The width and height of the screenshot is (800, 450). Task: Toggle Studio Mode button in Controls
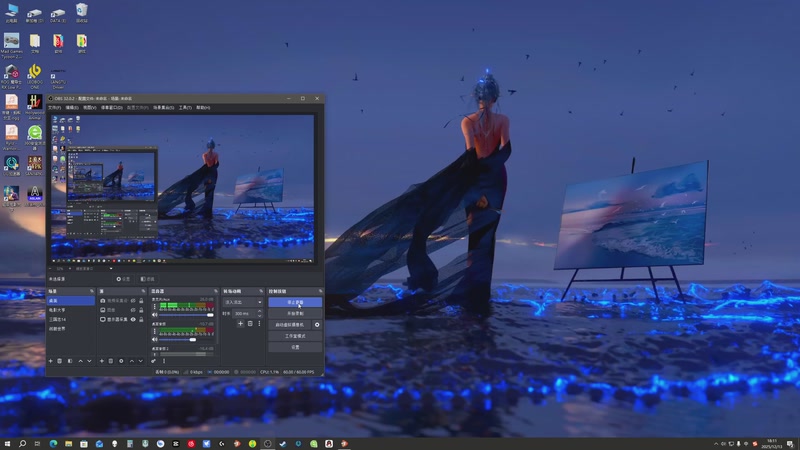coord(295,336)
